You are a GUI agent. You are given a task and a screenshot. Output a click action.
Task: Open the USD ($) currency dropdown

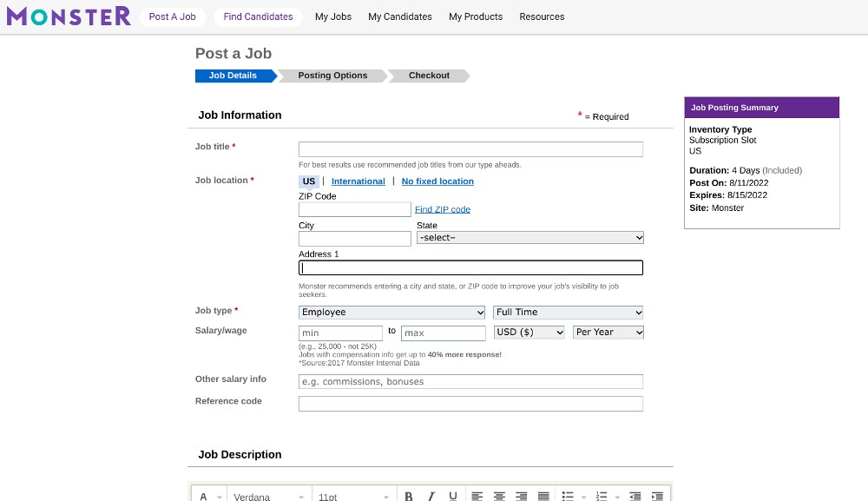pyautogui.click(x=529, y=333)
